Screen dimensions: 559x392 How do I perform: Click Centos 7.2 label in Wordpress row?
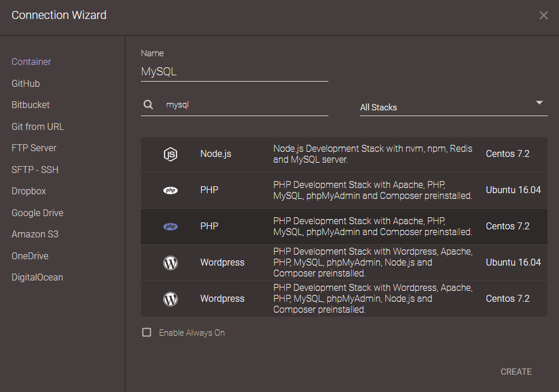508,298
